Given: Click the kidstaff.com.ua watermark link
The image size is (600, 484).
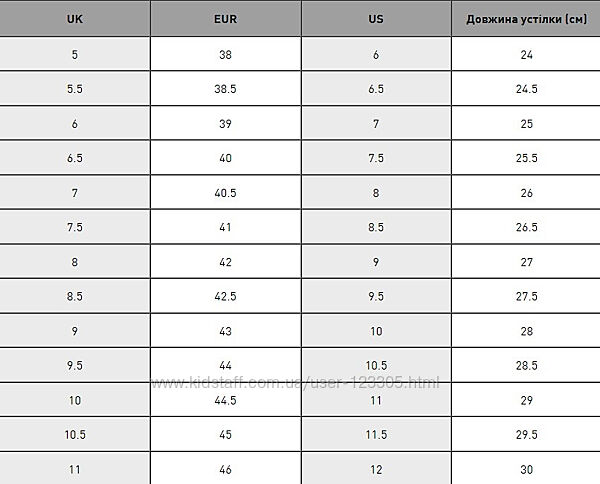Looking at the screenshot, I should coord(294,384).
